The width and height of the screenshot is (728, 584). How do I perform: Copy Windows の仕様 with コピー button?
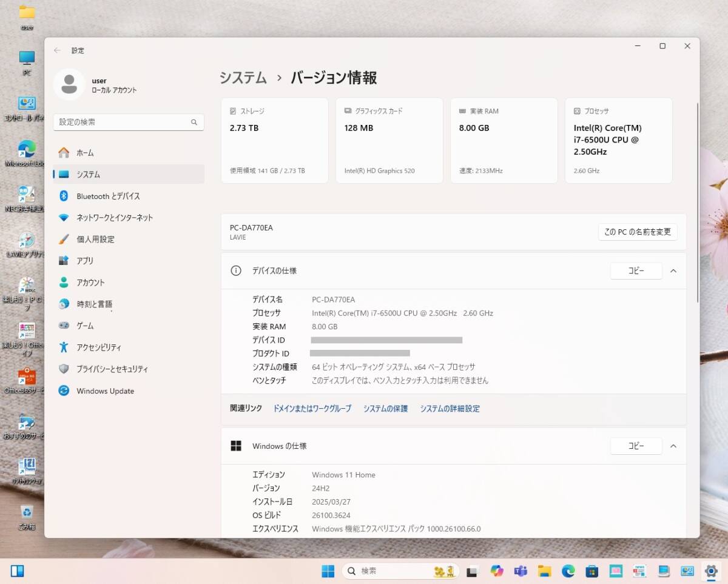click(636, 446)
